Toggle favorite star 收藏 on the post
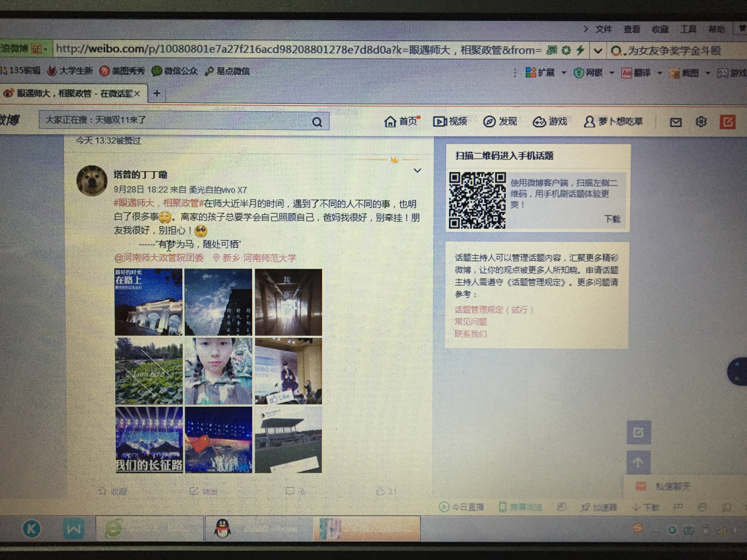Image resolution: width=747 pixels, height=560 pixels. [103, 491]
